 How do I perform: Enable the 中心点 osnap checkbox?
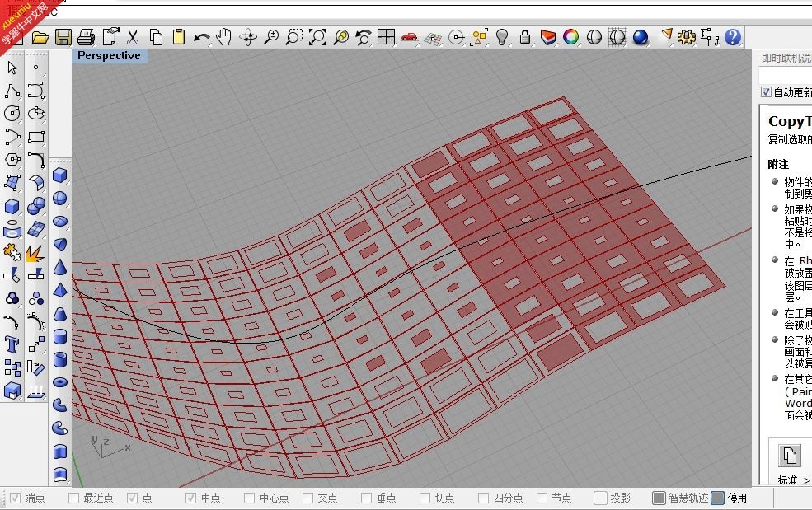pos(250,498)
